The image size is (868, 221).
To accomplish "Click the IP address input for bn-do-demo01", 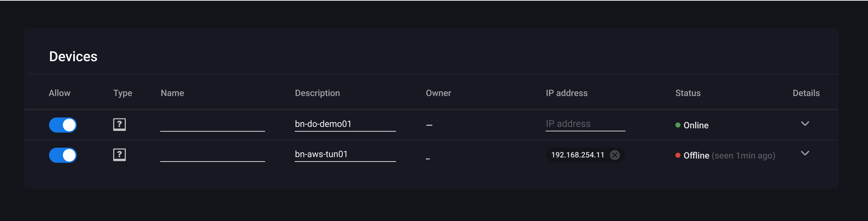I will [585, 124].
